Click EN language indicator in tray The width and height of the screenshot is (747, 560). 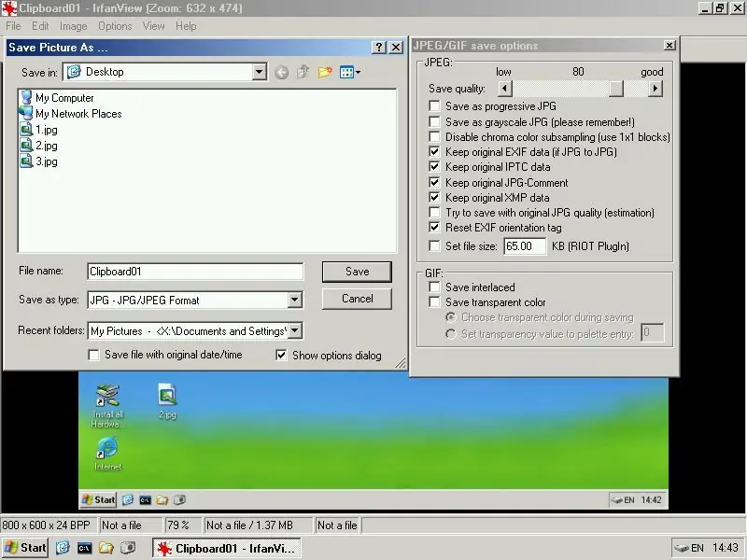click(x=697, y=548)
